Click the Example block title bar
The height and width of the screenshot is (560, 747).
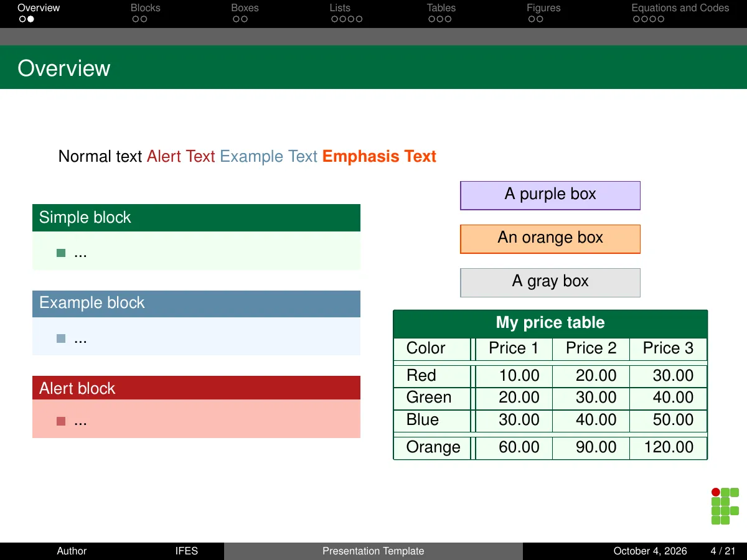(196, 304)
